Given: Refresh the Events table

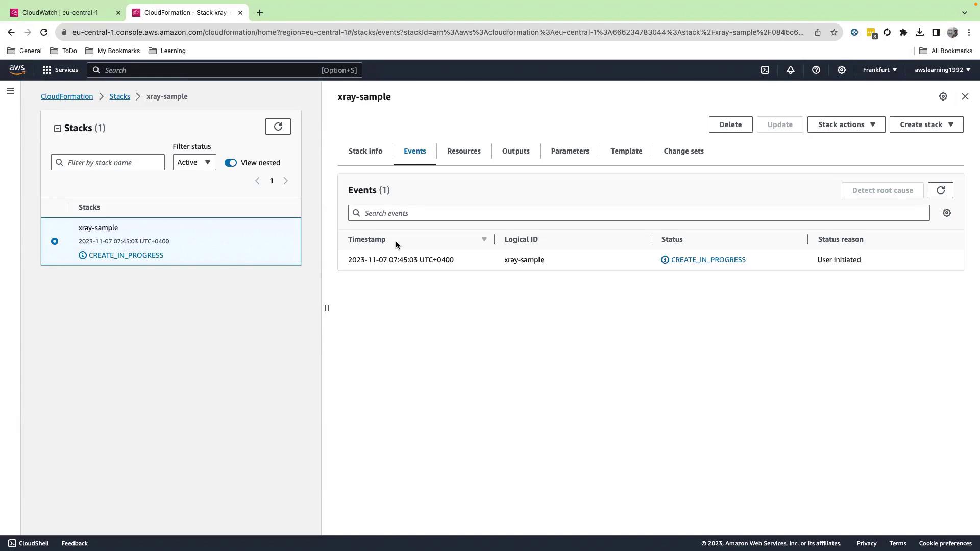Looking at the screenshot, I should (x=940, y=190).
